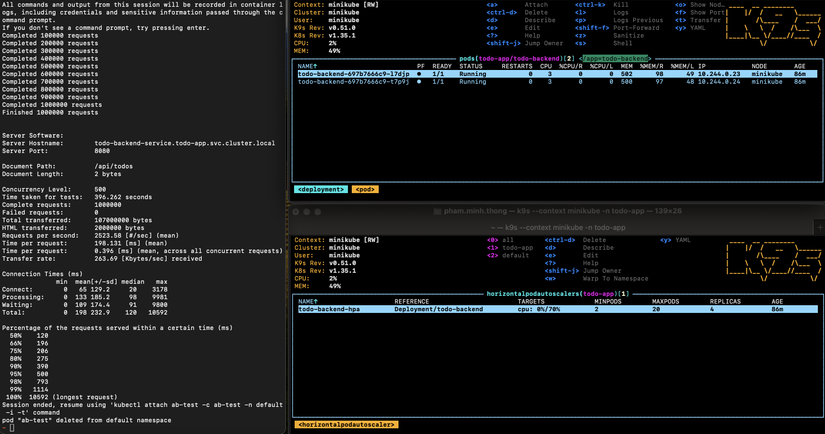Click the READY column header

(x=442, y=66)
